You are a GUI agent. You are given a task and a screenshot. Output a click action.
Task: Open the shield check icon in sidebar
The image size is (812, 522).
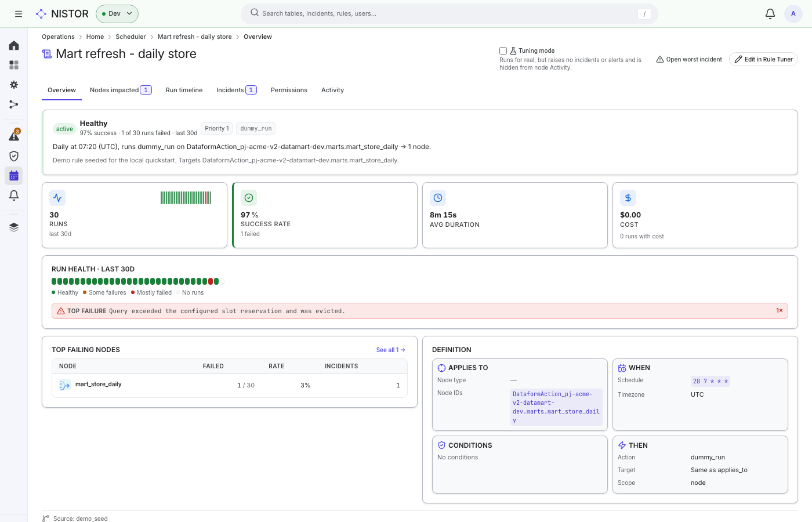14,156
